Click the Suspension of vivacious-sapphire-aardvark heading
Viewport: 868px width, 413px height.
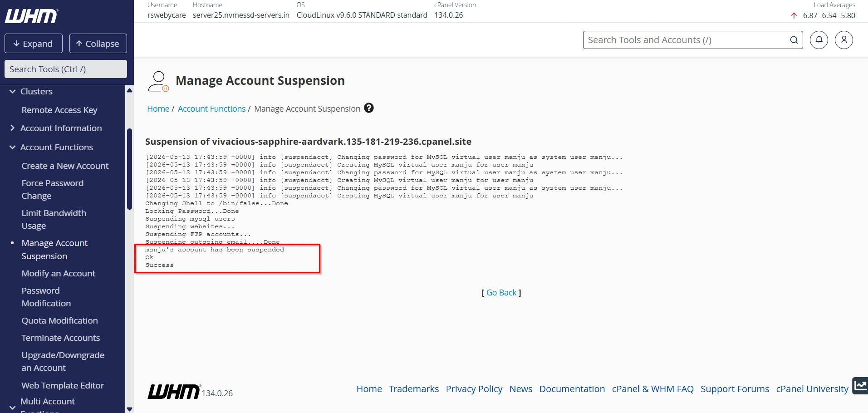point(308,142)
